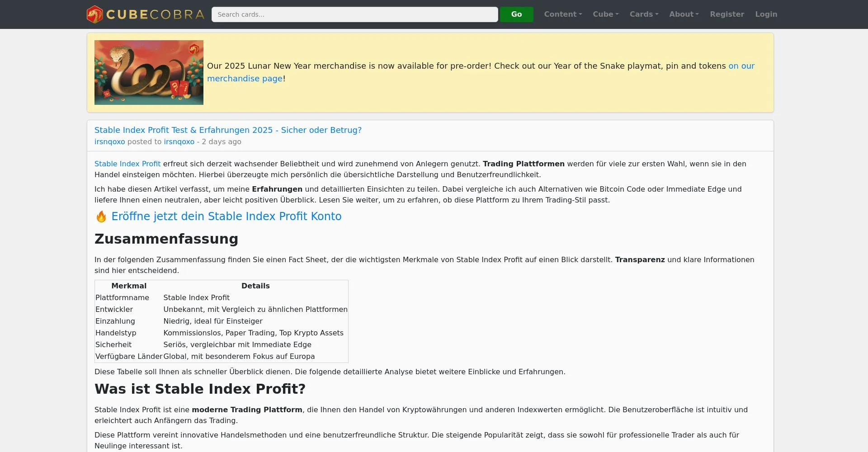Open the irsnqoxo author profile link
Viewport: 868px width, 452px height.
tap(109, 142)
